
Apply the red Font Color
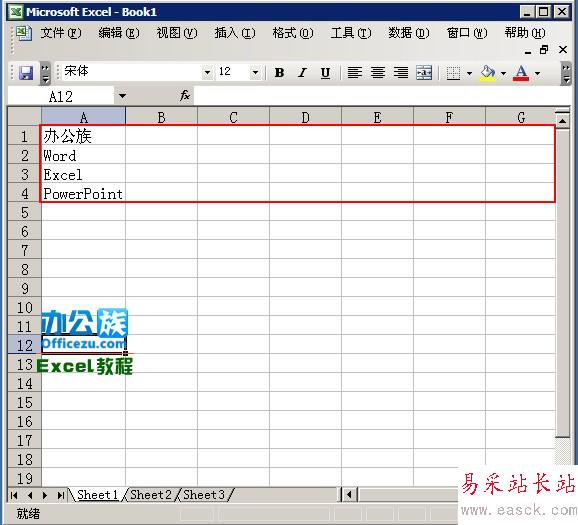pyautogui.click(x=521, y=73)
